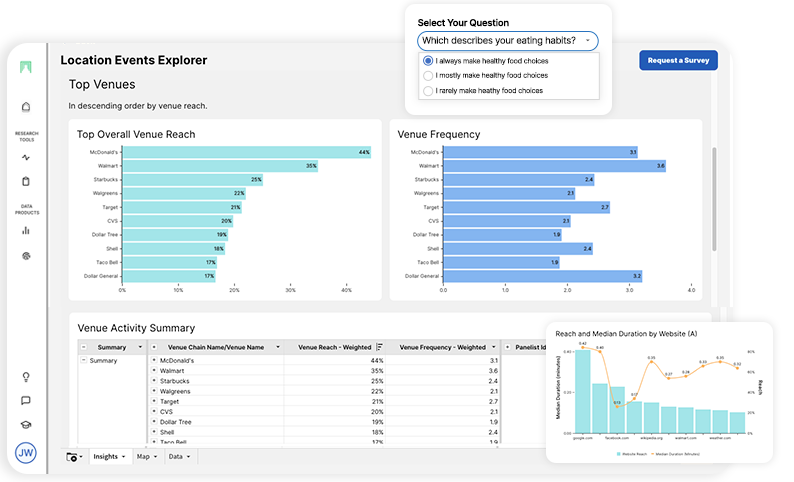The image size is (794, 482).
Task: Select 'I mostly make healthy food choices'
Action: tap(428, 75)
